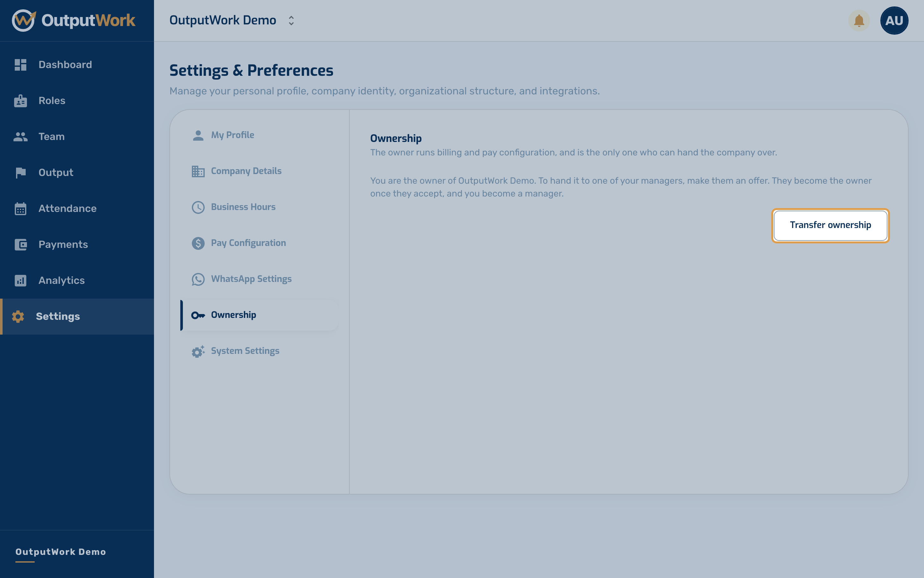
Task: Click the OutputWork brand wordmark
Action: click(x=88, y=21)
